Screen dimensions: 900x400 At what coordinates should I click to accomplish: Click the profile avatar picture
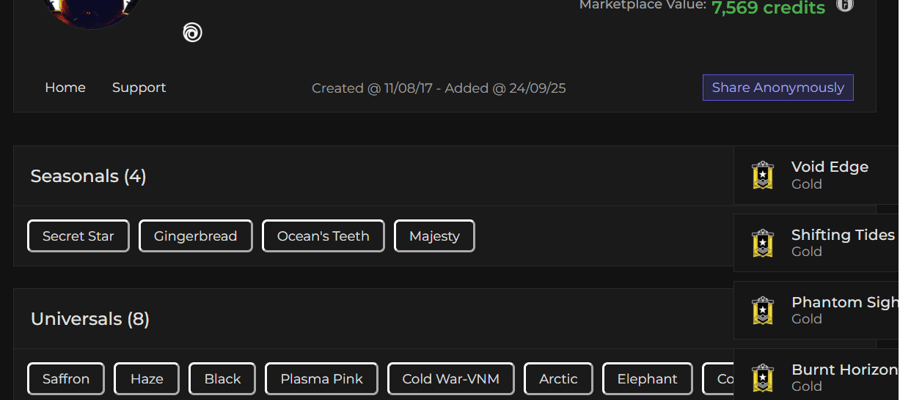click(91, 10)
